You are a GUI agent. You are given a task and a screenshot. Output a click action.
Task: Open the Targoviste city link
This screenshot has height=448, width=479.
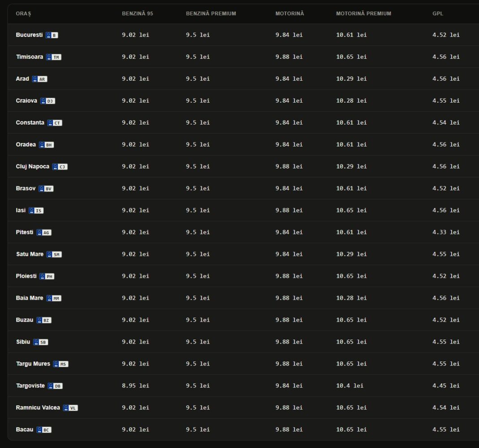point(30,386)
